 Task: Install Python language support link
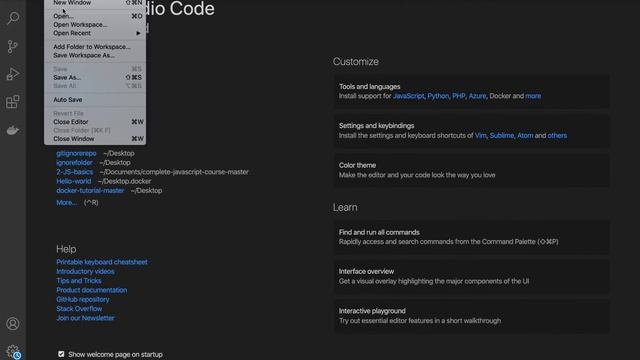(438, 96)
